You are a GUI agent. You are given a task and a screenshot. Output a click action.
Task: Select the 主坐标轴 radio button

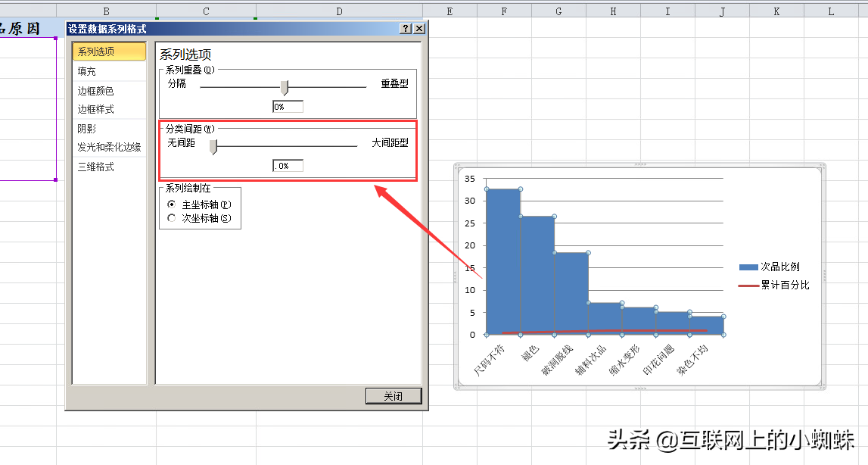172,204
